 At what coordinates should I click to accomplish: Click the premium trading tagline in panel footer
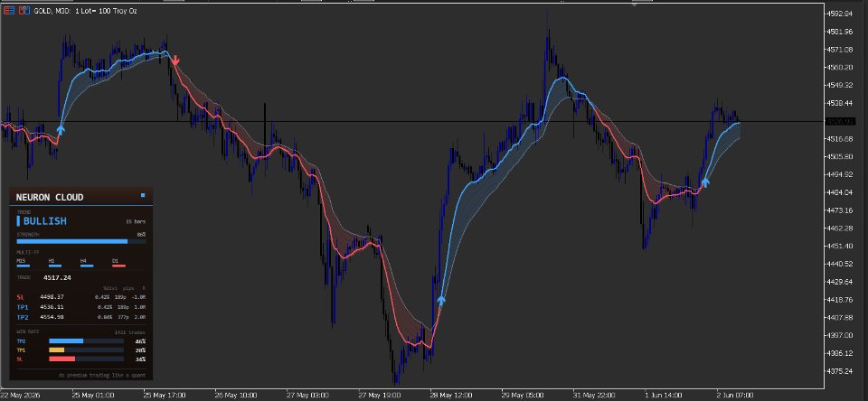[102, 376]
